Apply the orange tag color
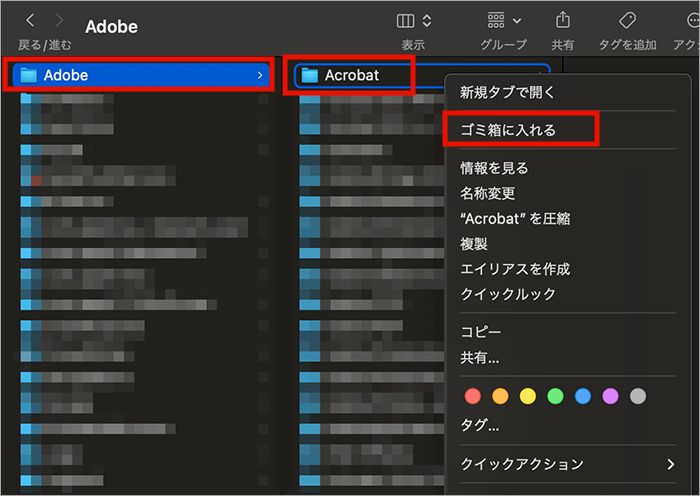This screenshot has width=700, height=496. (500, 396)
